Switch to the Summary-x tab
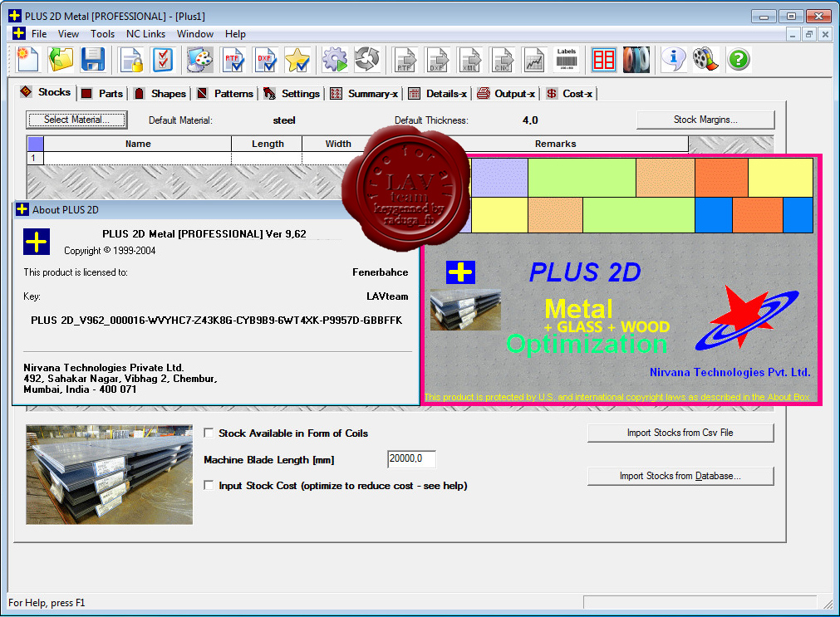 [365, 94]
